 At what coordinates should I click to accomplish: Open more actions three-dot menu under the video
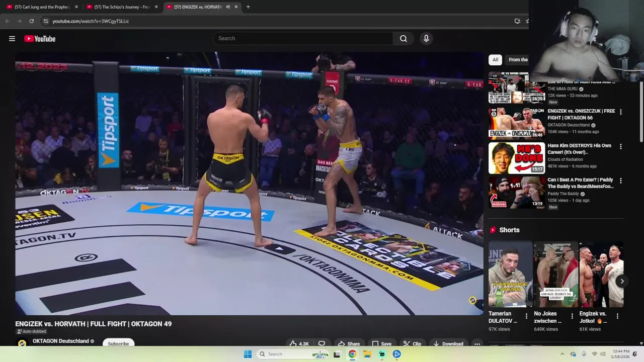coord(477,344)
